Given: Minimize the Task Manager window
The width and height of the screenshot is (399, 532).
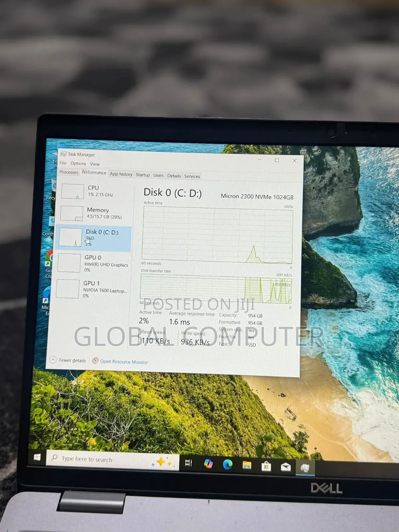Looking at the screenshot, I should 260,160.
